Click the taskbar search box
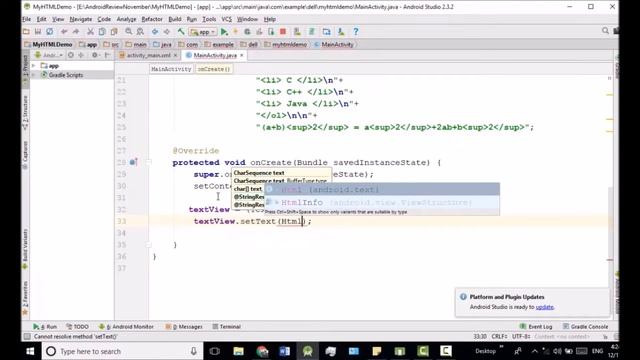Screen dimensions: 640x360 (122, 351)
